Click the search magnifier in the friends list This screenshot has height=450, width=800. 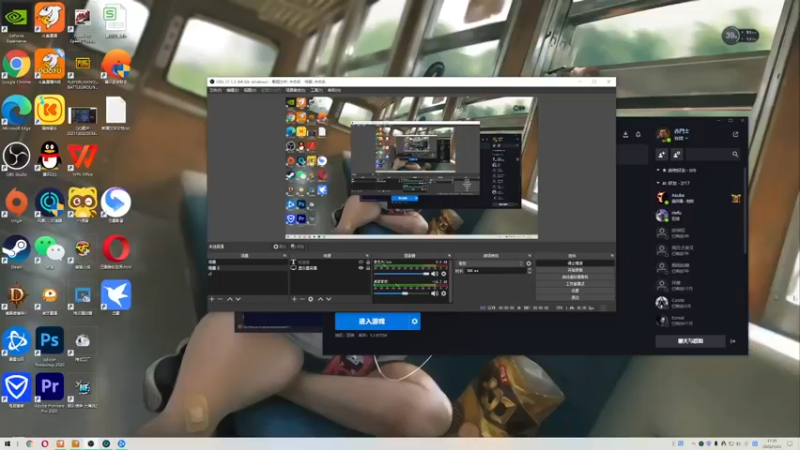(x=735, y=154)
